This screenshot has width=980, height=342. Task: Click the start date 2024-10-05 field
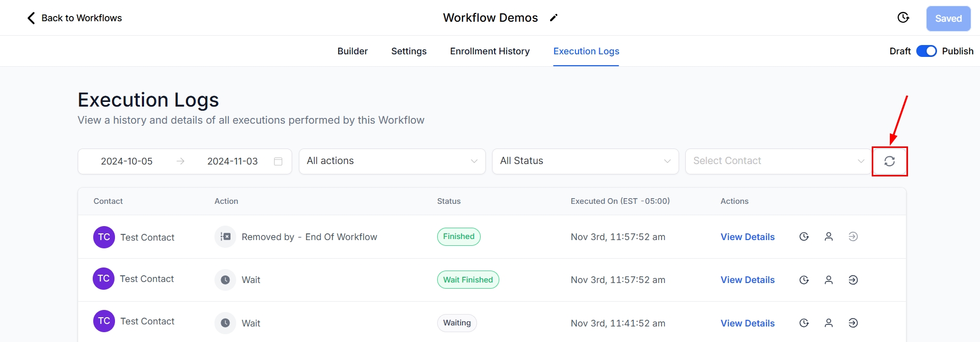pyautogui.click(x=127, y=161)
